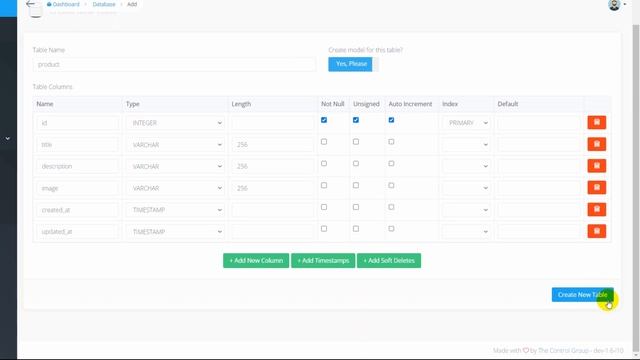The height and width of the screenshot is (360, 640).
Task: Toggle the 'Yes, Please' model switch
Action: tap(353, 64)
